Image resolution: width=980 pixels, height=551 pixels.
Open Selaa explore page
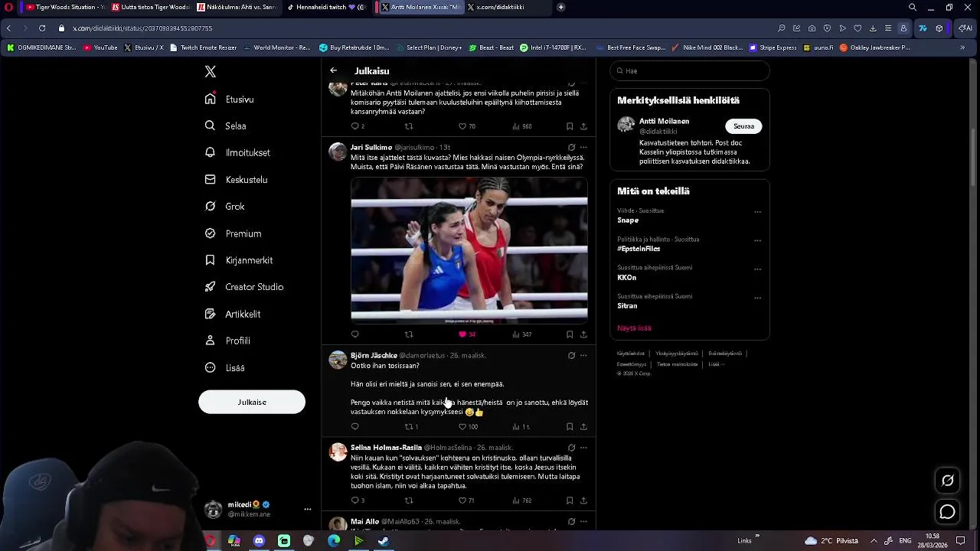[225, 126]
